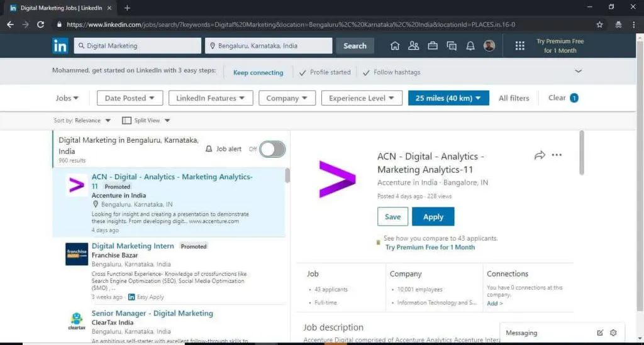The width and height of the screenshot is (644, 345).
Task: Open browser three-dot menu
Action: [x=634, y=25]
